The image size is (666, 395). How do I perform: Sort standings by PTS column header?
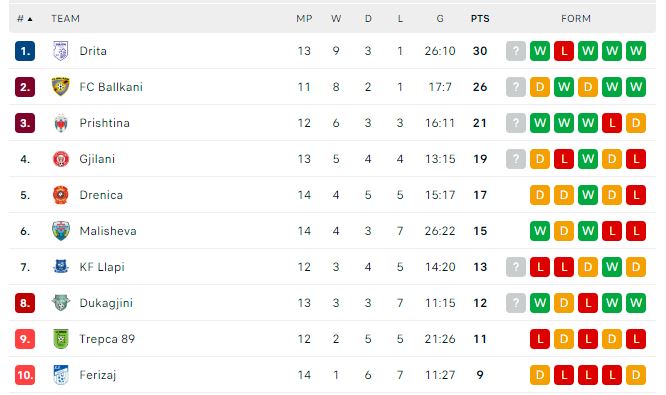480,19
